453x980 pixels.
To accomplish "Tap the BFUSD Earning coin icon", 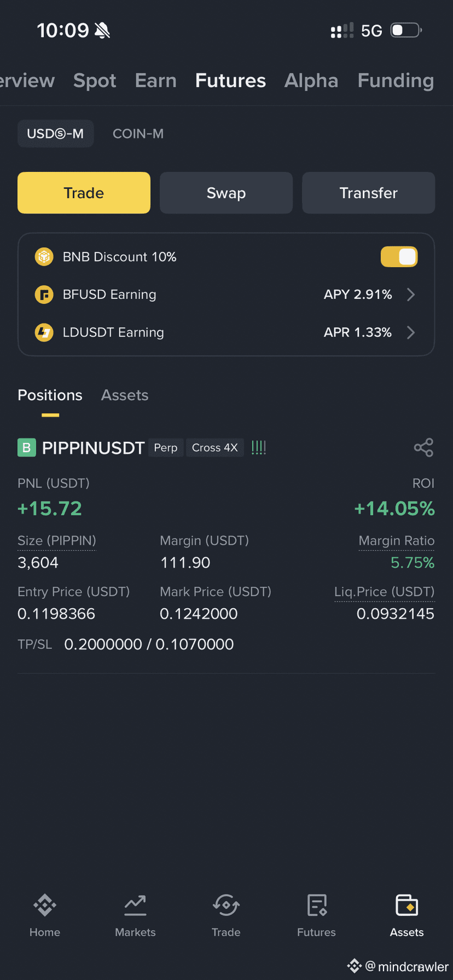I will click(44, 295).
